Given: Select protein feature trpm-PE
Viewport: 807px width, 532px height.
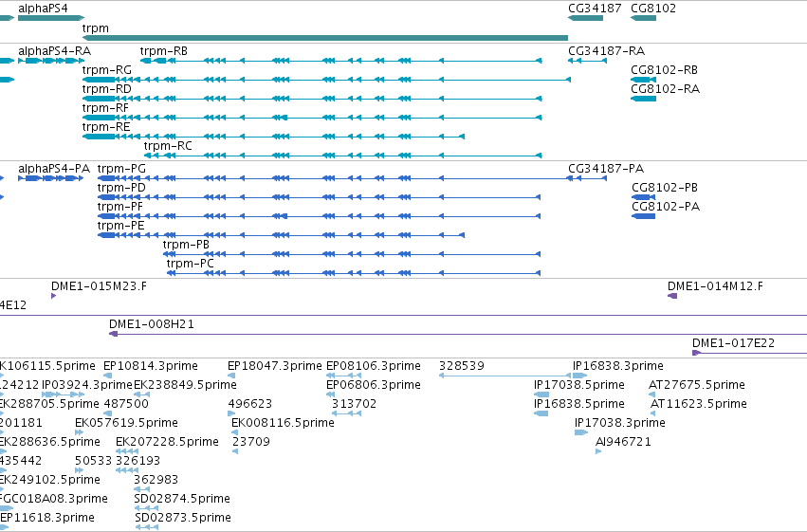Looking at the screenshot, I should pos(121,226).
